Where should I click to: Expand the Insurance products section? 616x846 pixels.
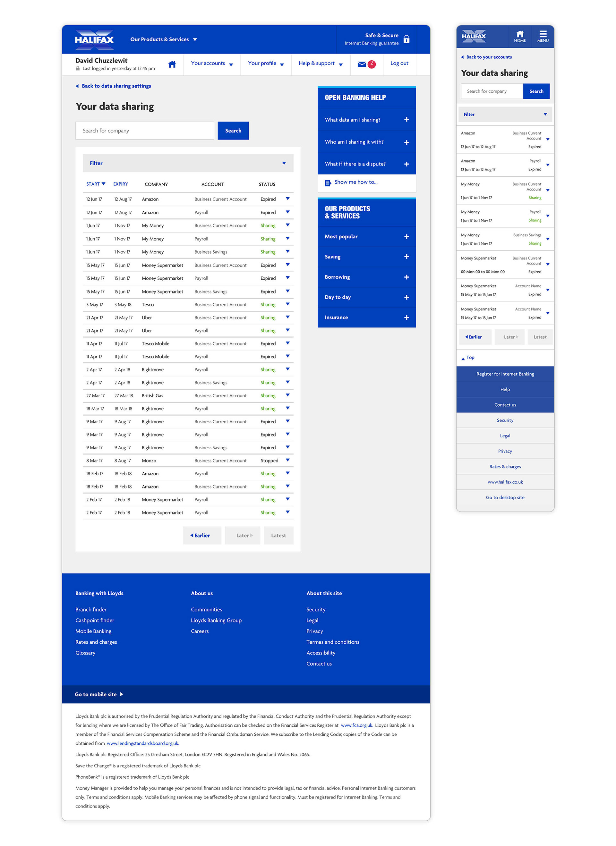406,317
